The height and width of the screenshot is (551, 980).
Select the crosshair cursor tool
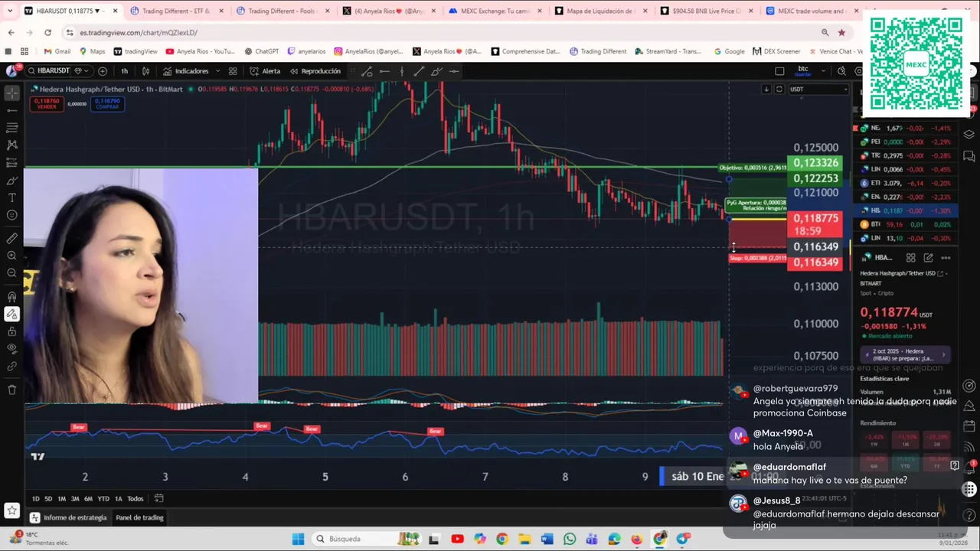(11, 93)
